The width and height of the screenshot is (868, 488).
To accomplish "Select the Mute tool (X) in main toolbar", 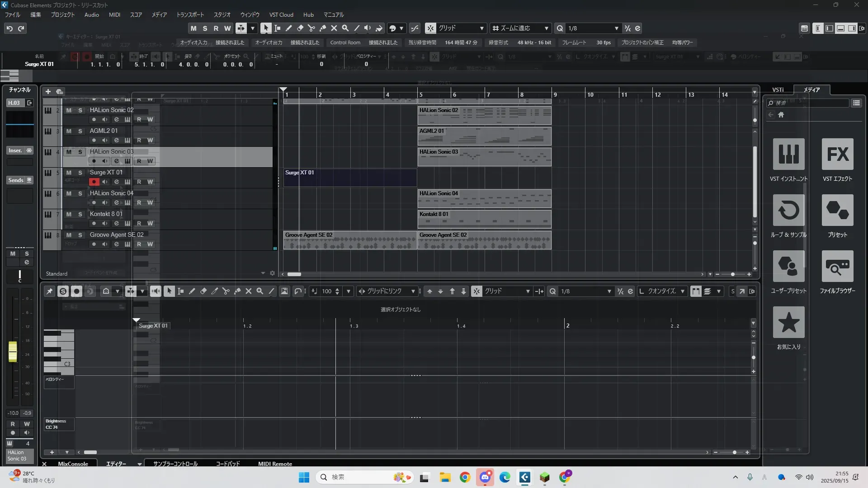I will (334, 28).
